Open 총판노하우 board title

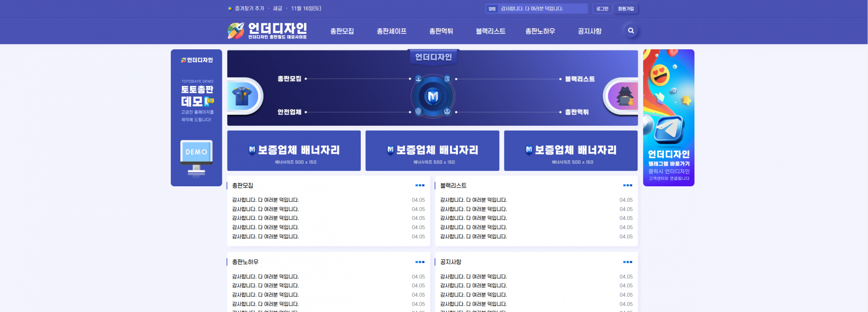[245, 262]
